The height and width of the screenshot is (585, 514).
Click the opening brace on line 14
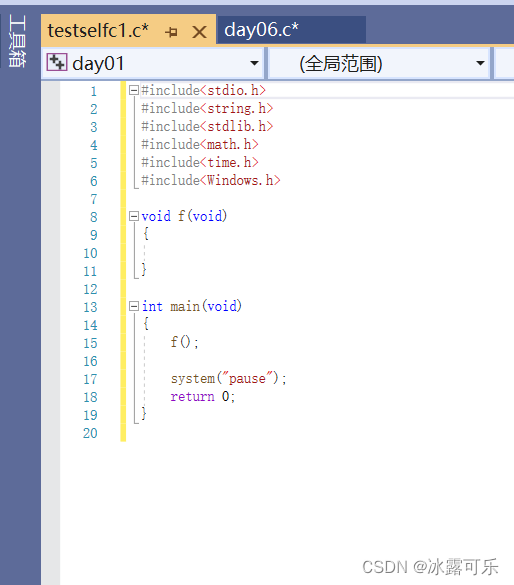tap(146, 324)
